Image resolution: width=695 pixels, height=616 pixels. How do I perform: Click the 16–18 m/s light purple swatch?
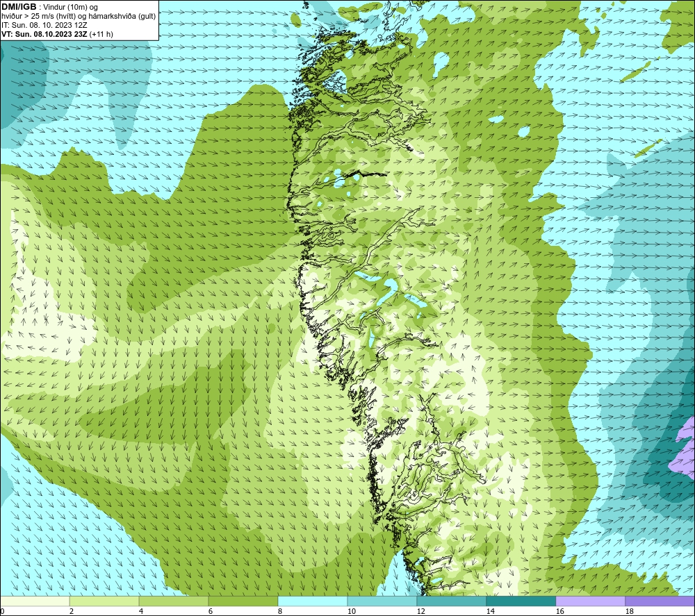(590, 601)
